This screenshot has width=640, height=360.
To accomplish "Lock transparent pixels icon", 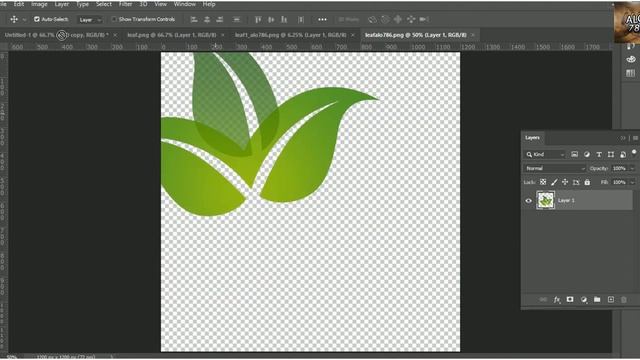I will click(x=543, y=182).
